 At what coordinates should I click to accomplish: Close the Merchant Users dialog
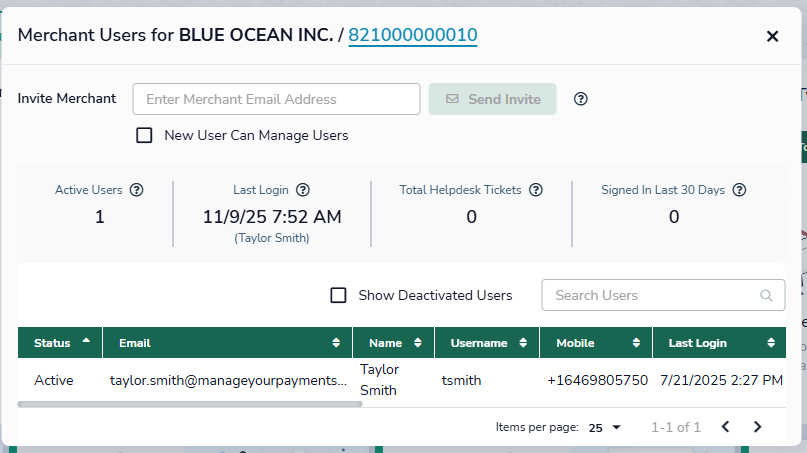point(772,36)
